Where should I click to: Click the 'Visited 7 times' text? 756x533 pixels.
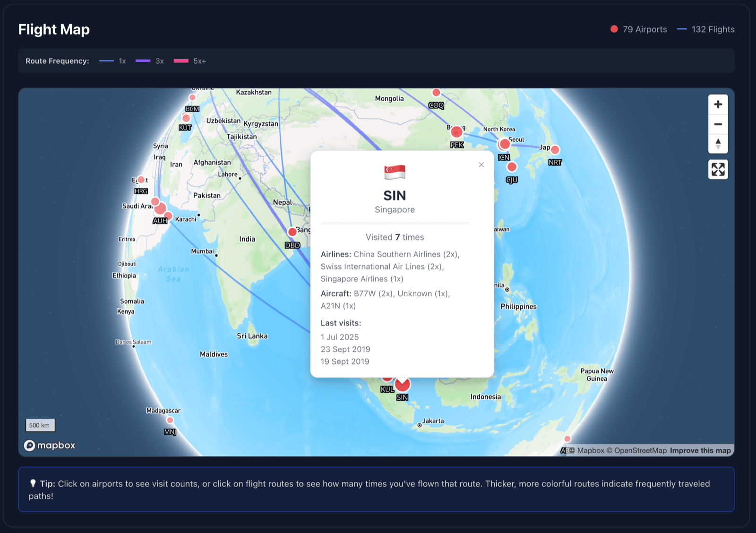pos(395,237)
